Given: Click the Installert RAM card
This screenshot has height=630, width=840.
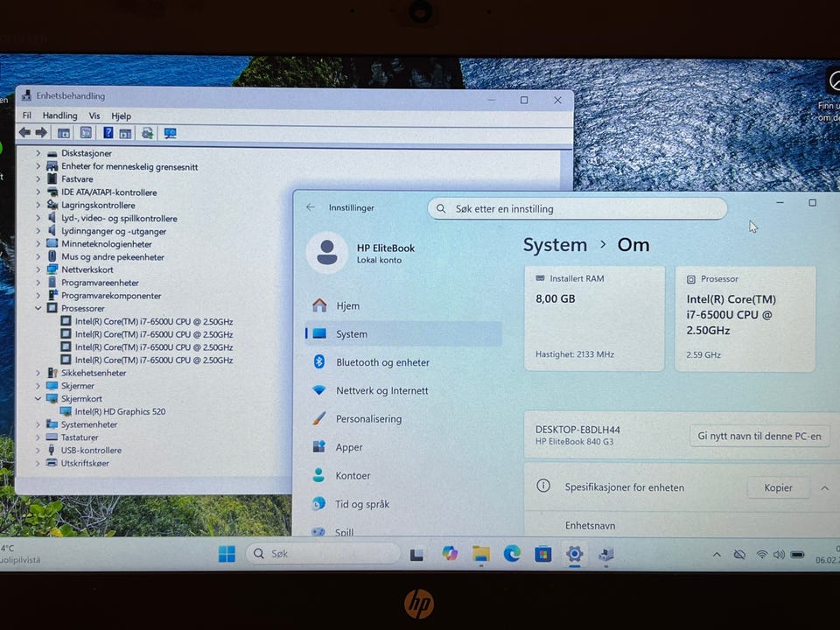Looking at the screenshot, I should [595, 318].
